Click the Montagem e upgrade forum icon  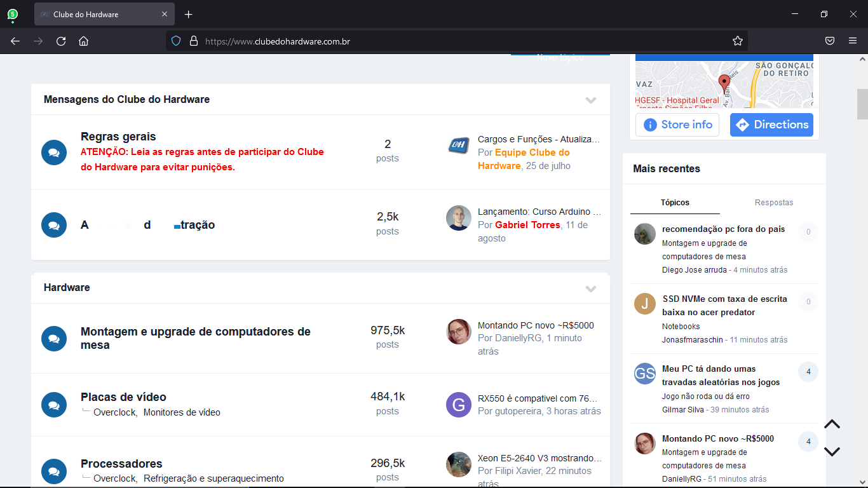coord(54,339)
